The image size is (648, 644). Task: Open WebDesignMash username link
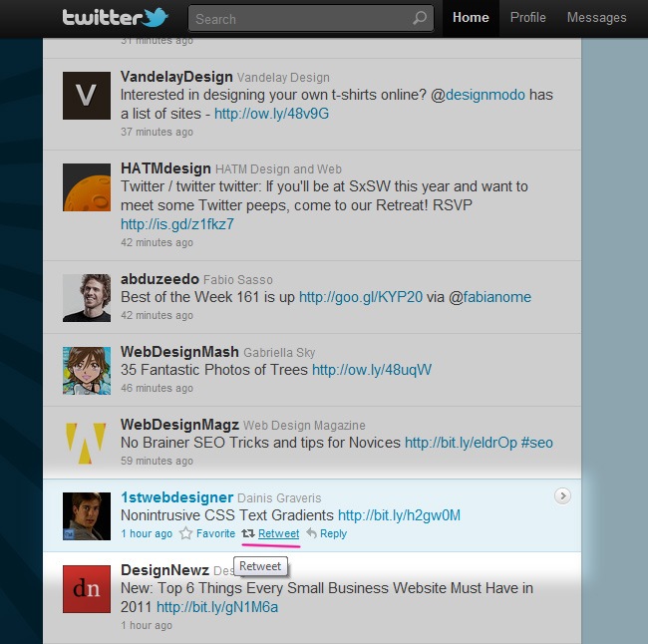point(179,352)
